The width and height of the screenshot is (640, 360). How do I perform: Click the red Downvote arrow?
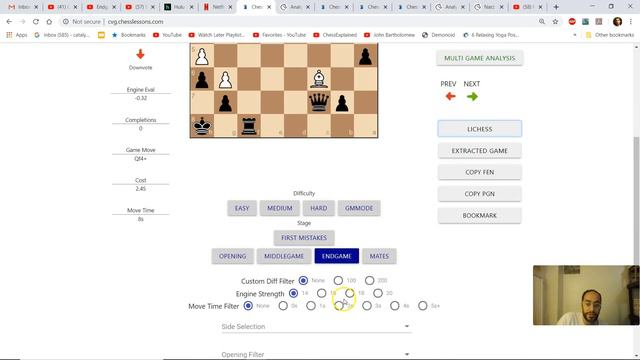point(140,54)
